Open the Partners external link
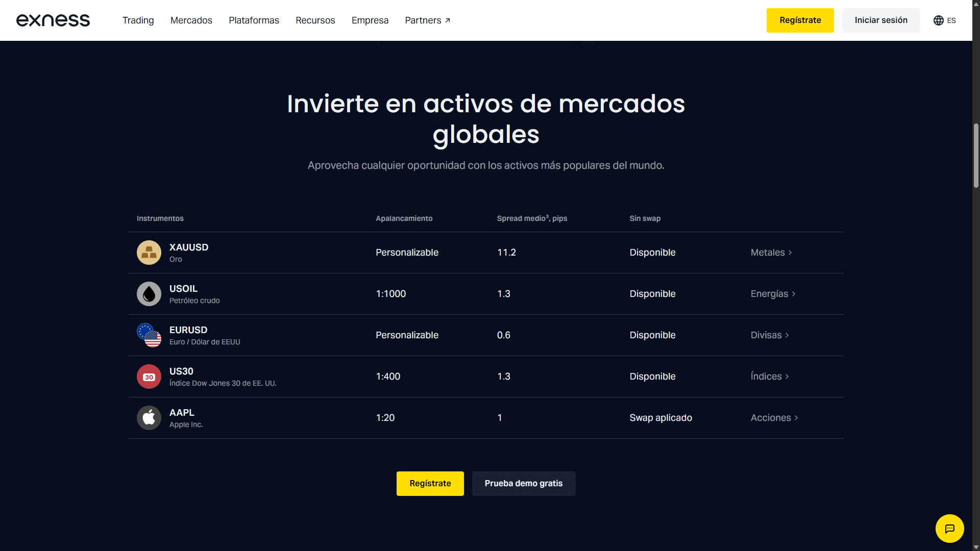Image resolution: width=980 pixels, height=551 pixels. (427, 20)
